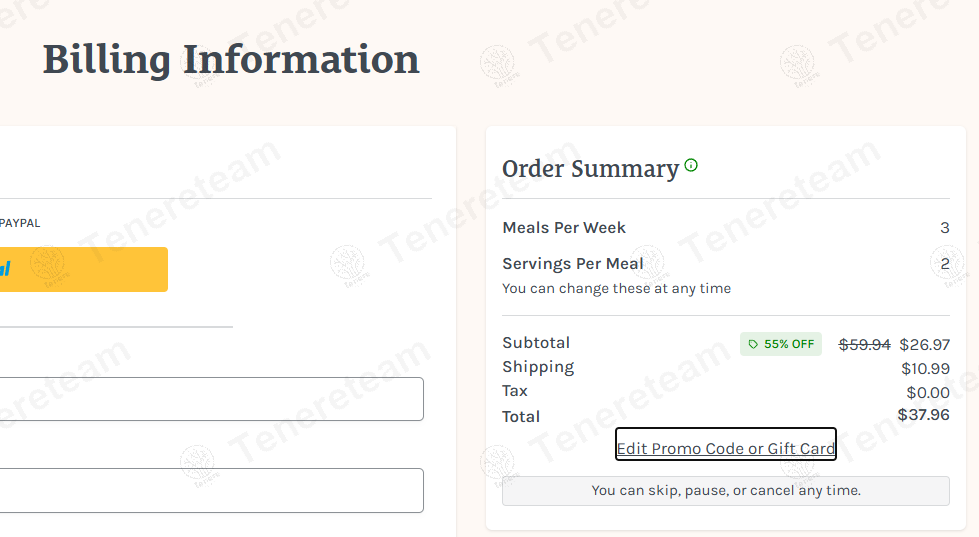Click the Order Summary info icon
979x537 pixels.
[x=691, y=166]
